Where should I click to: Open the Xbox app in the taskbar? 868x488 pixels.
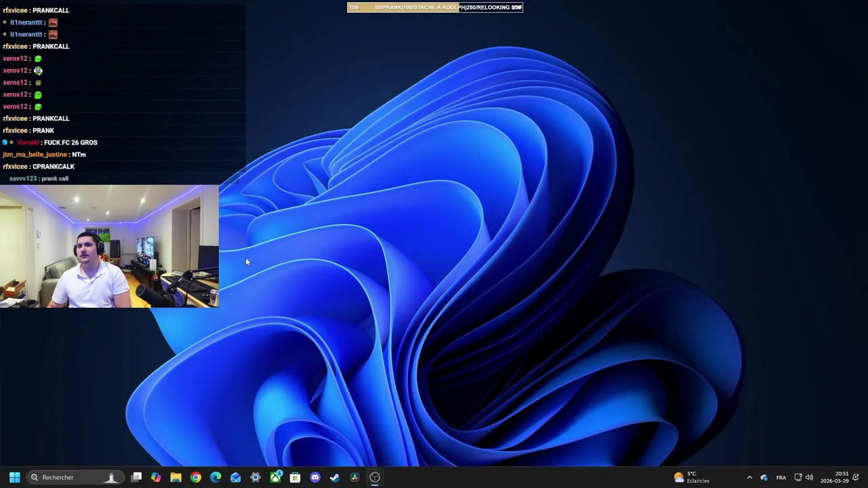click(275, 477)
